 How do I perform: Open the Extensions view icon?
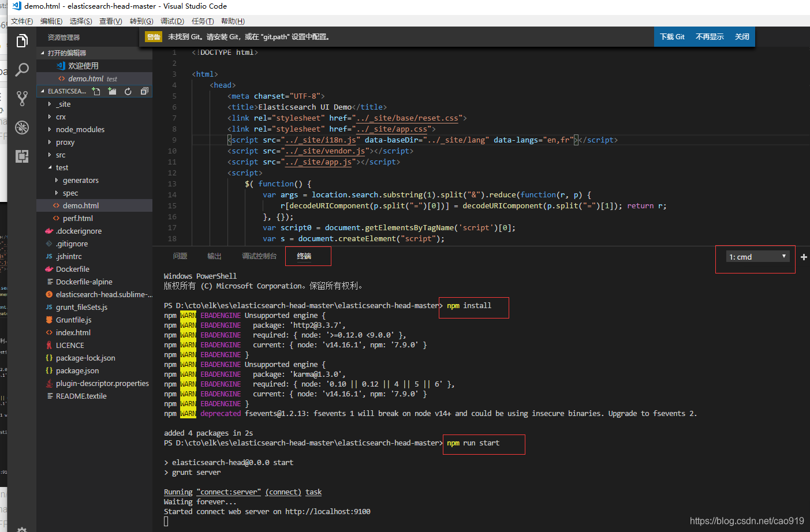click(x=22, y=156)
